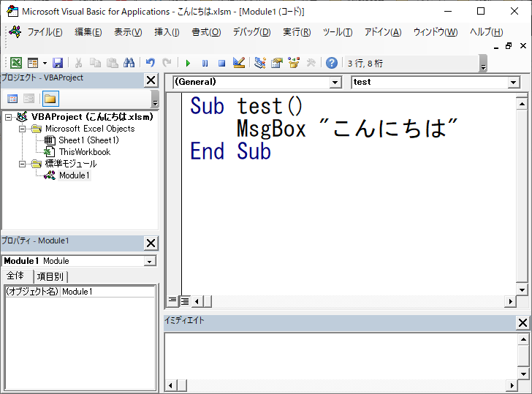
Task: Select VBAProject (こんにちは.xlsm) tree node
Action: click(92, 117)
